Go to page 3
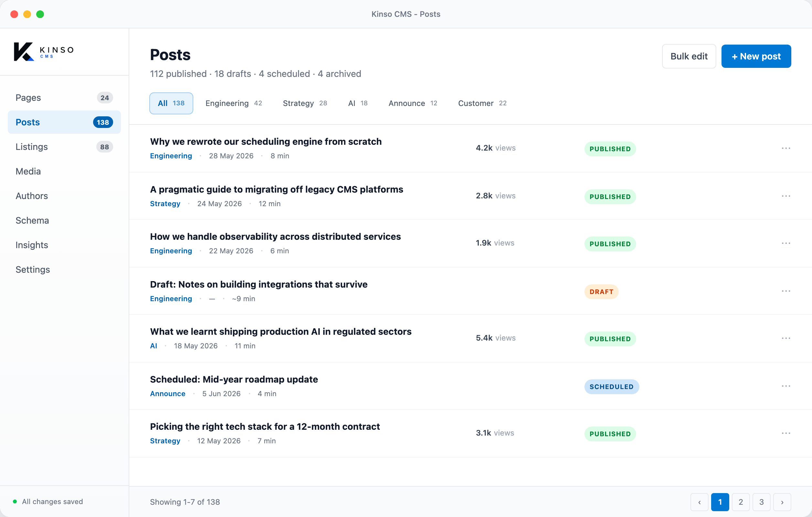Viewport: 812px width, 517px height. pos(762,502)
